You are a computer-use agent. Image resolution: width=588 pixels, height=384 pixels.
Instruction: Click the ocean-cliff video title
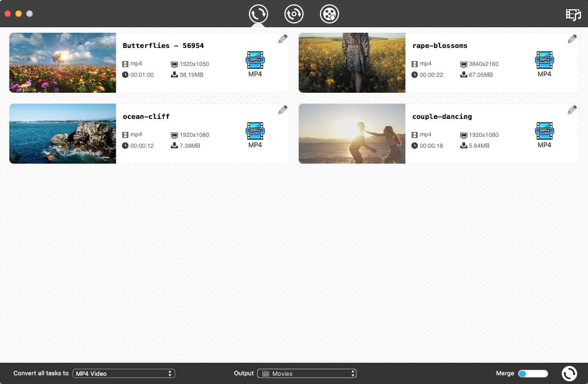pyautogui.click(x=146, y=116)
